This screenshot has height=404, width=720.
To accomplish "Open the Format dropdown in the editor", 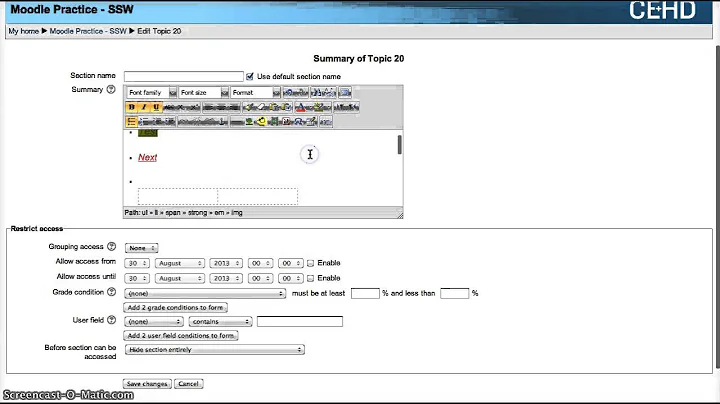I will pos(255,93).
